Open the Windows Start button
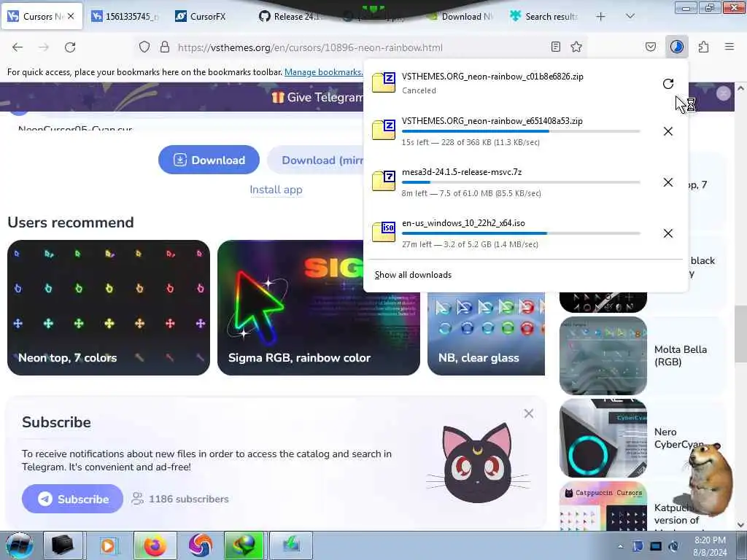The image size is (747, 560). pos(19,545)
